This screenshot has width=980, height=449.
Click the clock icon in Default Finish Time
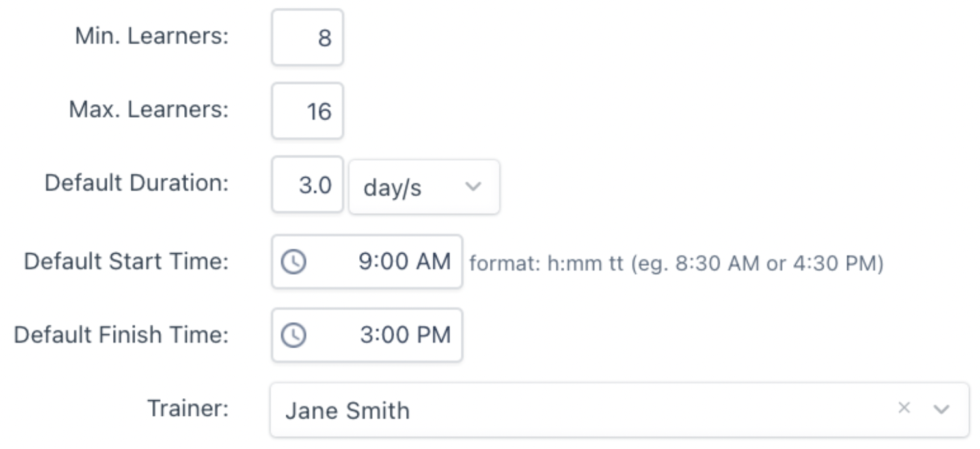coord(293,336)
